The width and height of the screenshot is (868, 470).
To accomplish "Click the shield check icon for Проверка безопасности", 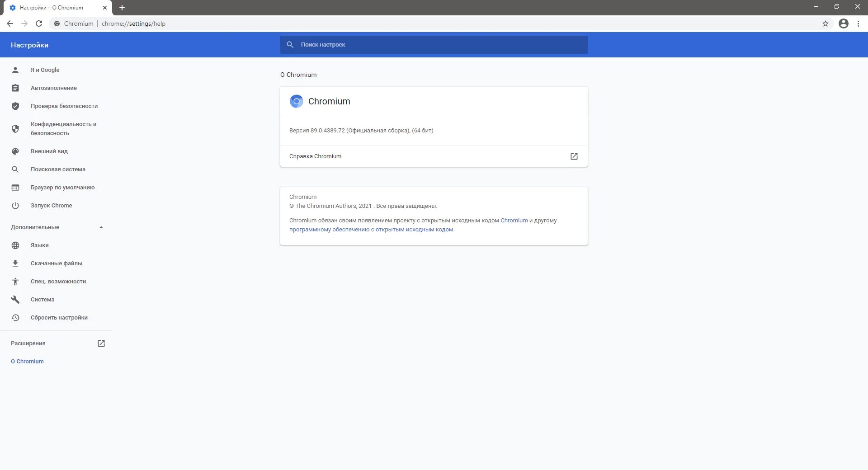I will tap(15, 106).
